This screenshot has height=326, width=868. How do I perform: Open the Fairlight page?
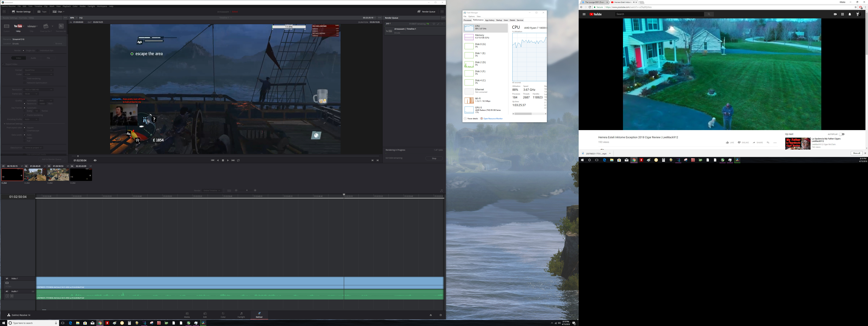click(x=241, y=315)
